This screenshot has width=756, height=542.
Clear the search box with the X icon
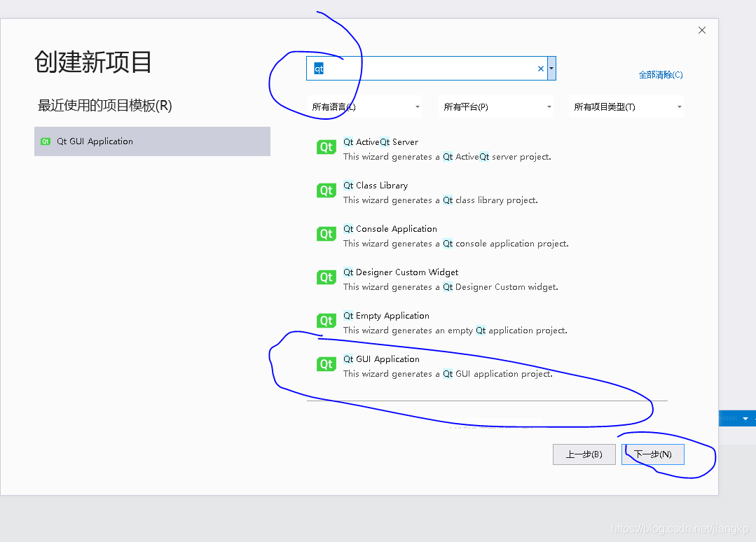(540, 69)
